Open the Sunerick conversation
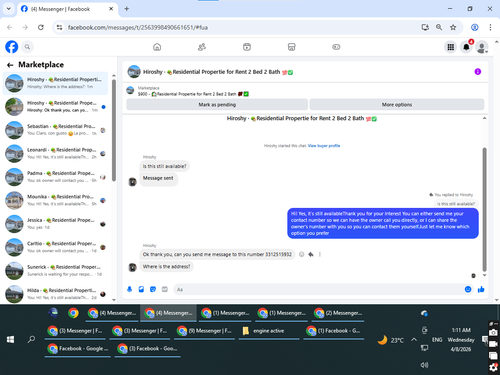Viewport: 500px width, 375px height. point(55,271)
